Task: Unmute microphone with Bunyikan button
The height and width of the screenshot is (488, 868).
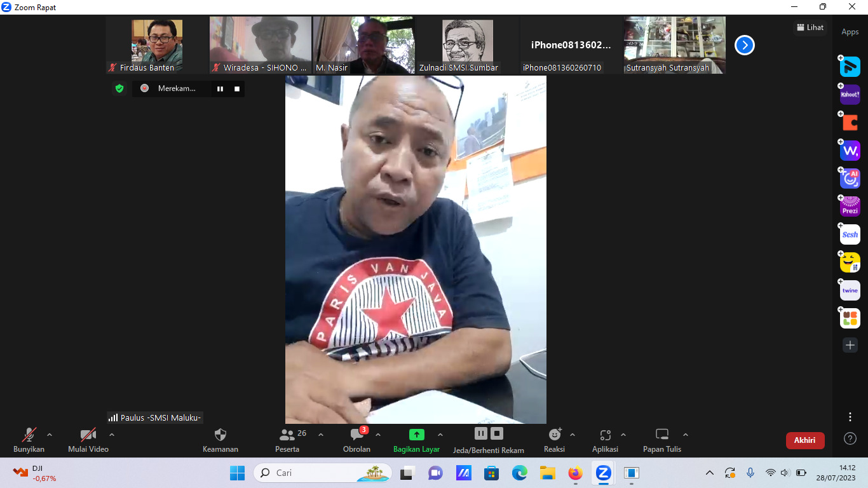Action: point(29,440)
